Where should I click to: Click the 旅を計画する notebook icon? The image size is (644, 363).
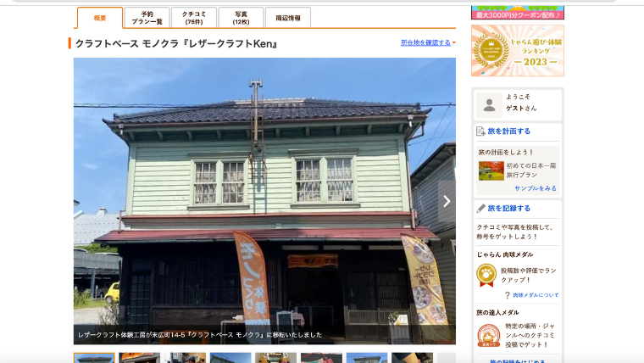(x=481, y=131)
